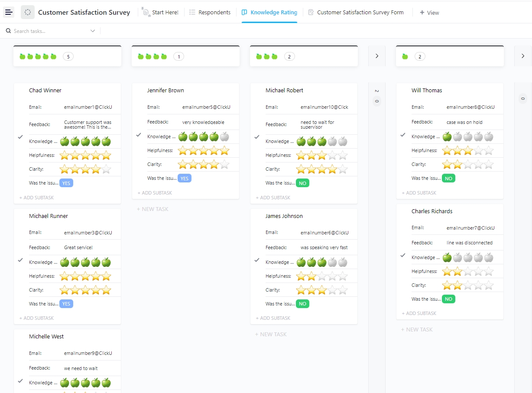Click the search magnifying glass icon
This screenshot has height=393, width=532.
(9, 31)
